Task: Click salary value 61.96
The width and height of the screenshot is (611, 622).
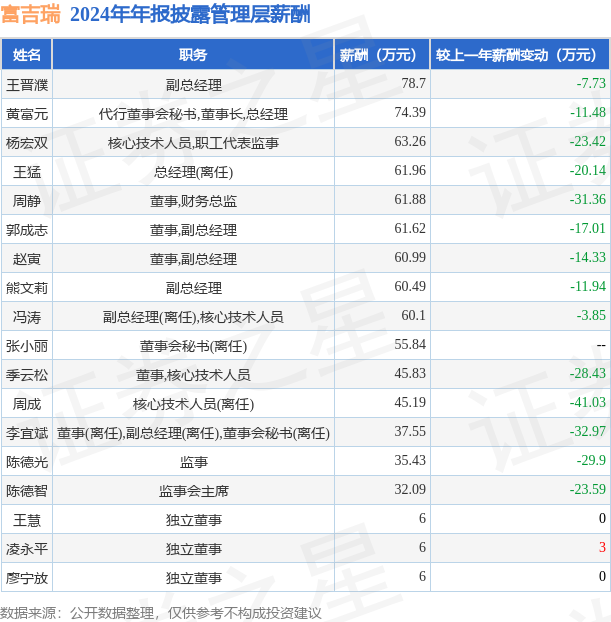Action: pos(410,170)
